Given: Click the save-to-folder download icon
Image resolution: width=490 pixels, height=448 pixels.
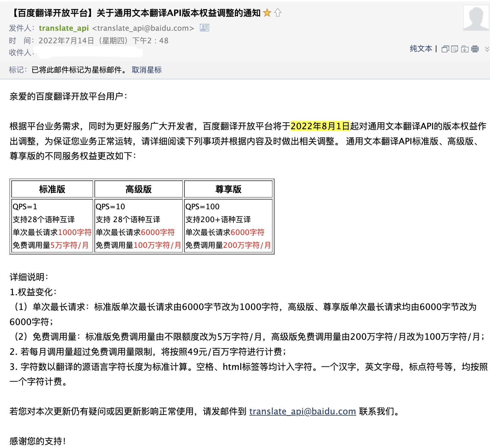Looking at the screenshot, I should pyautogui.click(x=465, y=49).
